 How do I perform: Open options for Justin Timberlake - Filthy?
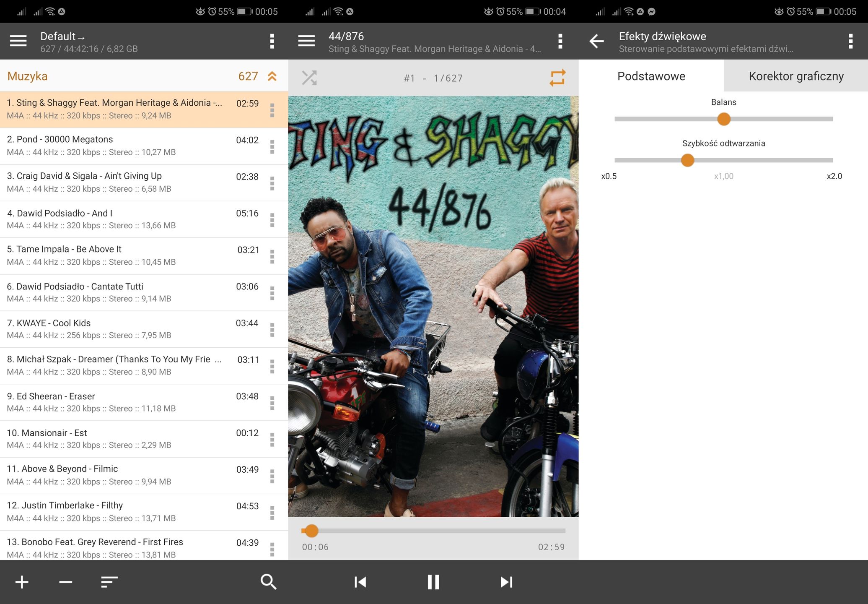(x=272, y=513)
